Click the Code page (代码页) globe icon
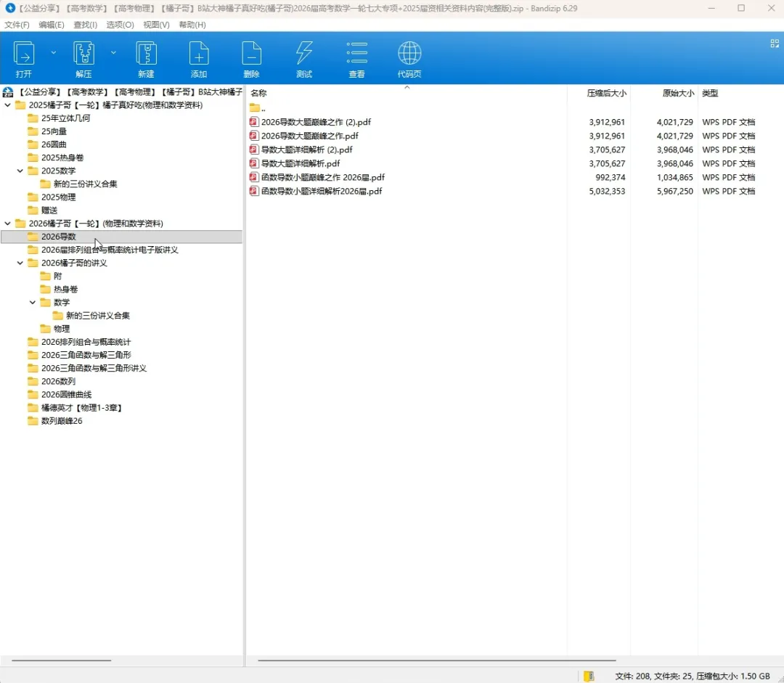The image size is (784, 683). pos(409,54)
